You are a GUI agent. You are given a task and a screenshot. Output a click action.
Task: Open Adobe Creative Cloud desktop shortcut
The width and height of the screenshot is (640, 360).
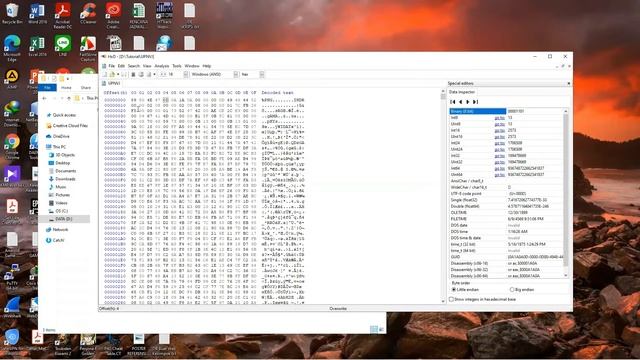(x=113, y=16)
